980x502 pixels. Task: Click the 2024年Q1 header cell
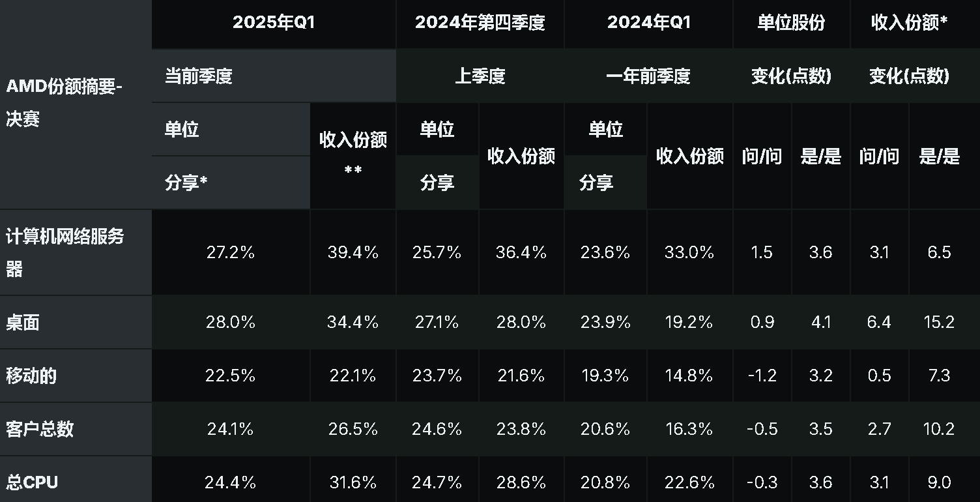[x=648, y=23]
